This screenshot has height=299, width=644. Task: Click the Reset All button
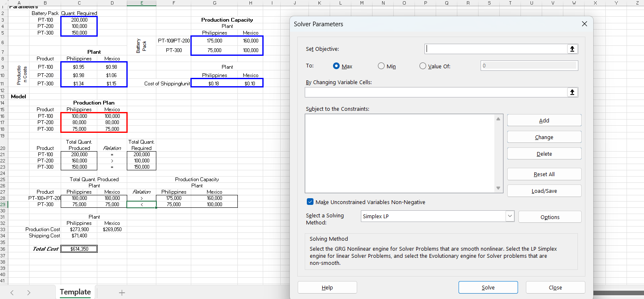click(x=544, y=174)
